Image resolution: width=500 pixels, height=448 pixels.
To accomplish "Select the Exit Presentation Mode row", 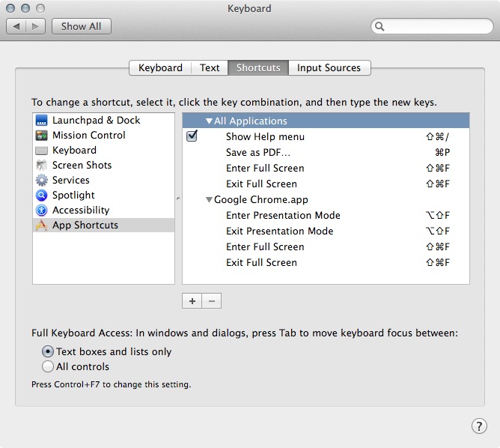I will pos(326,231).
